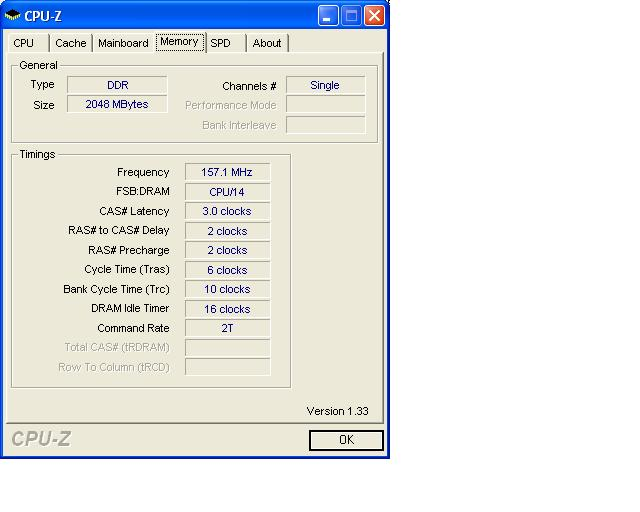Click the Frequency label
The height and width of the screenshot is (512, 640).
coord(143,172)
